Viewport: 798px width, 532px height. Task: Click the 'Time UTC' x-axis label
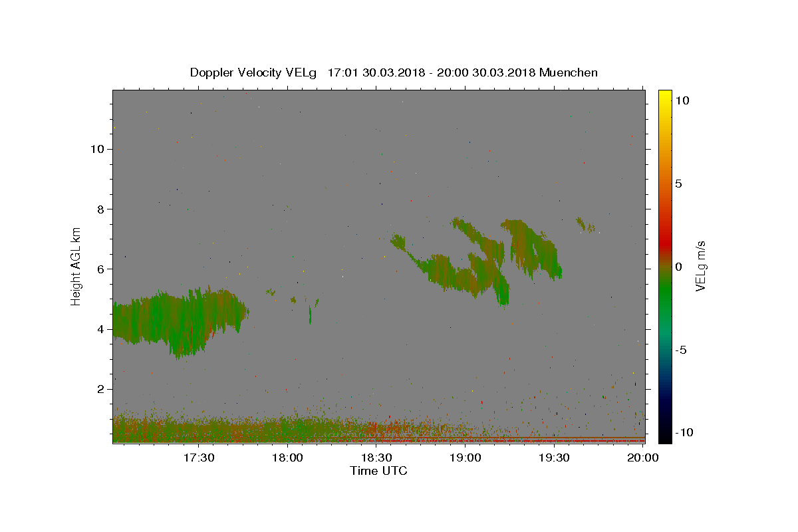click(378, 471)
